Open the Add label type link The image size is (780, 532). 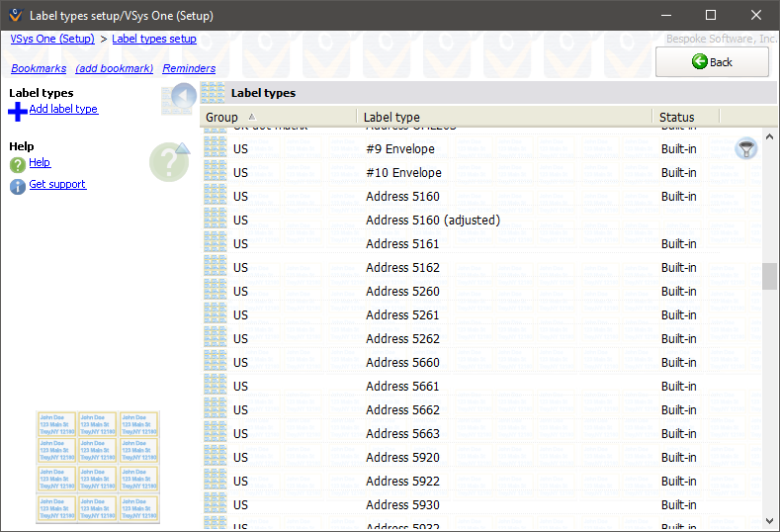tap(63, 110)
